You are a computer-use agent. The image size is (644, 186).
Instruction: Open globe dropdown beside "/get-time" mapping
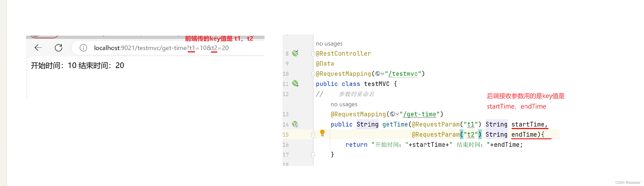coord(397,114)
